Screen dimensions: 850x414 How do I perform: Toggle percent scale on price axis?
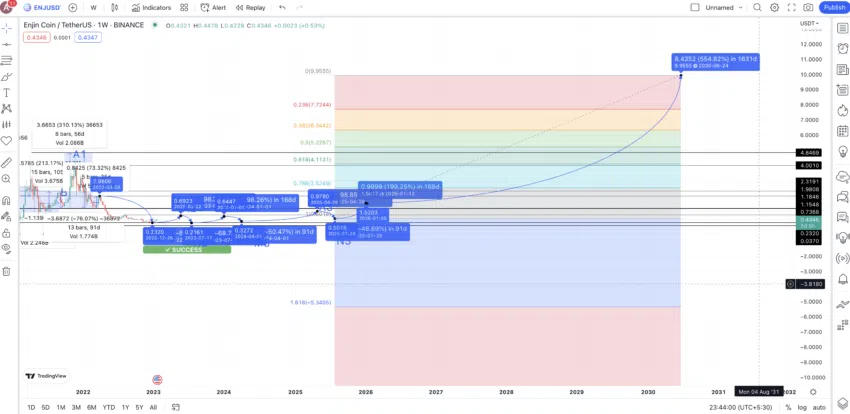click(788, 407)
